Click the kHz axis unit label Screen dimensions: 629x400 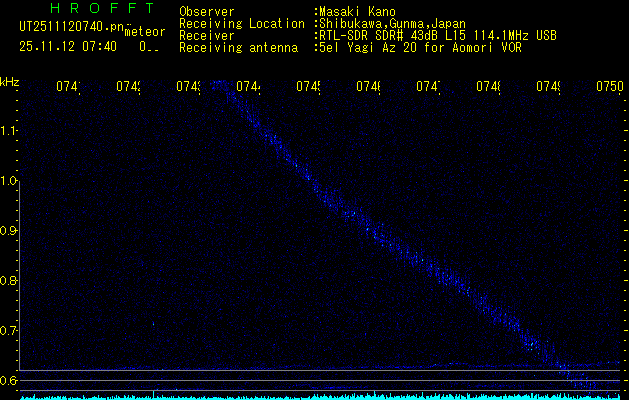coord(10,81)
